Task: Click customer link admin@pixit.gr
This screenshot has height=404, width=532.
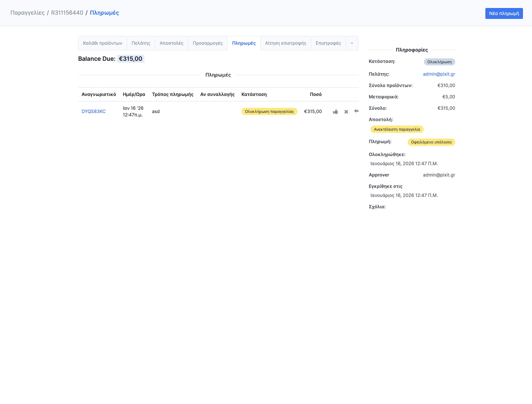Action: coord(439,74)
